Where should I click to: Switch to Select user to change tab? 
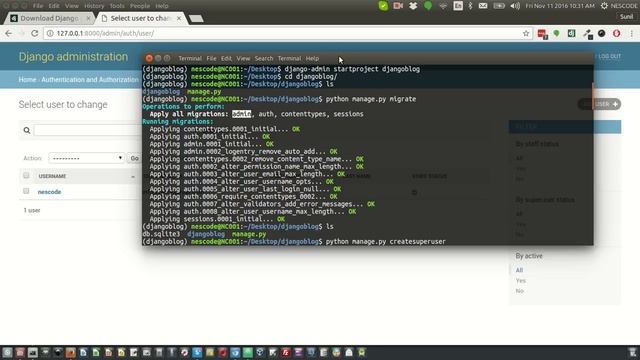140,18
